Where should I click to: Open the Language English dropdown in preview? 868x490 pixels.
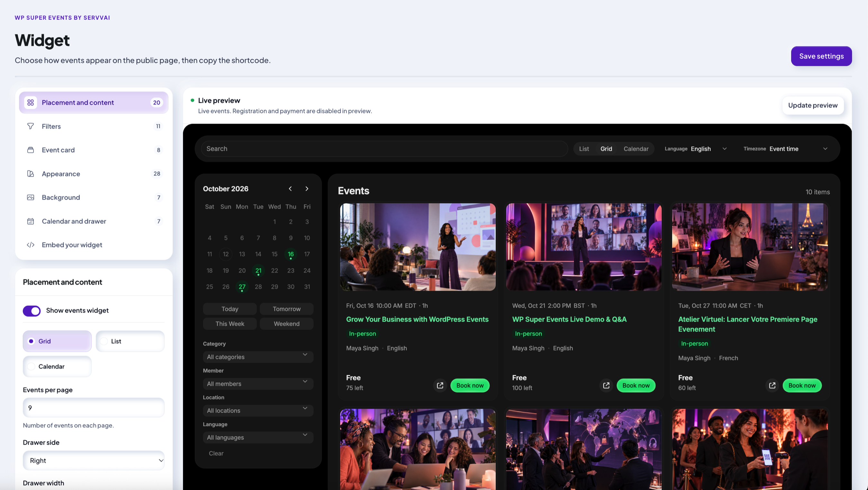(709, 149)
